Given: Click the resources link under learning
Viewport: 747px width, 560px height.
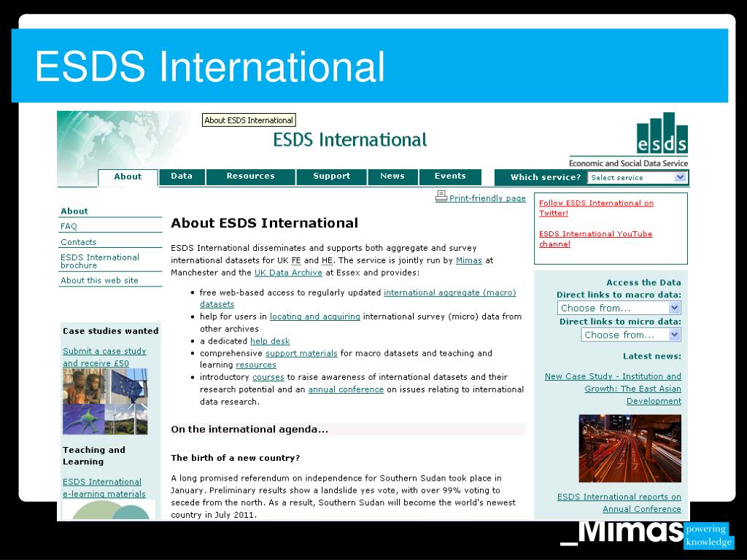Looking at the screenshot, I should pyautogui.click(x=256, y=365).
